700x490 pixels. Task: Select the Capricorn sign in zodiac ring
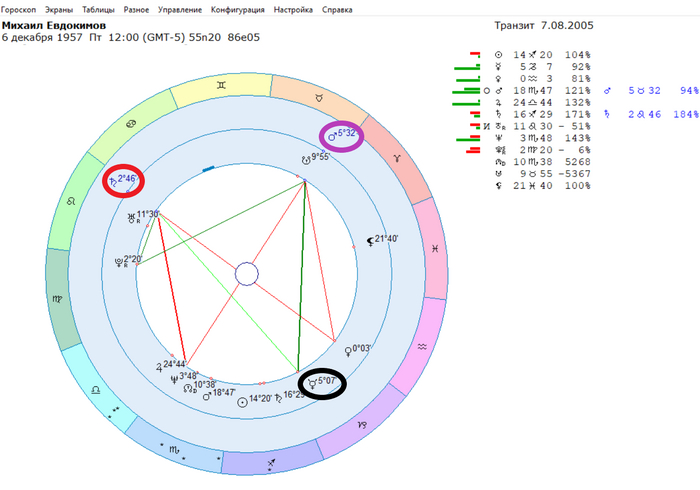point(362,425)
